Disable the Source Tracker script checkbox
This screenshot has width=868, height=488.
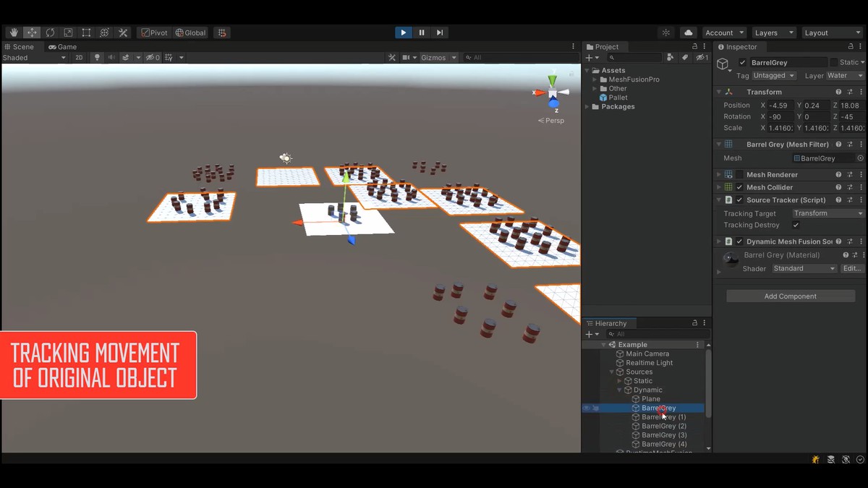click(x=739, y=200)
